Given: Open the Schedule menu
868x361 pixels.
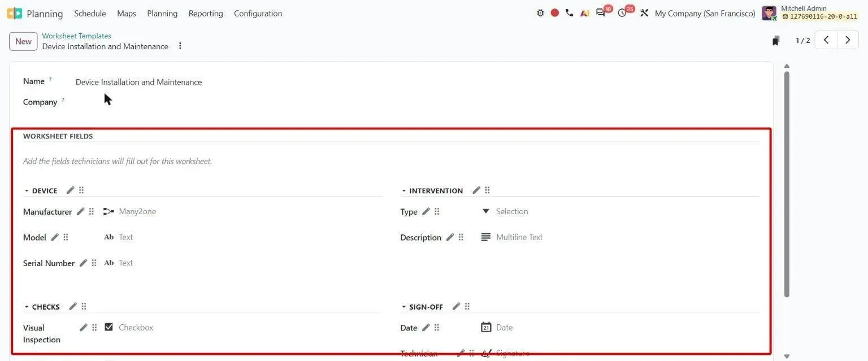Looking at the screenshot, I should (x=90, y=14).
